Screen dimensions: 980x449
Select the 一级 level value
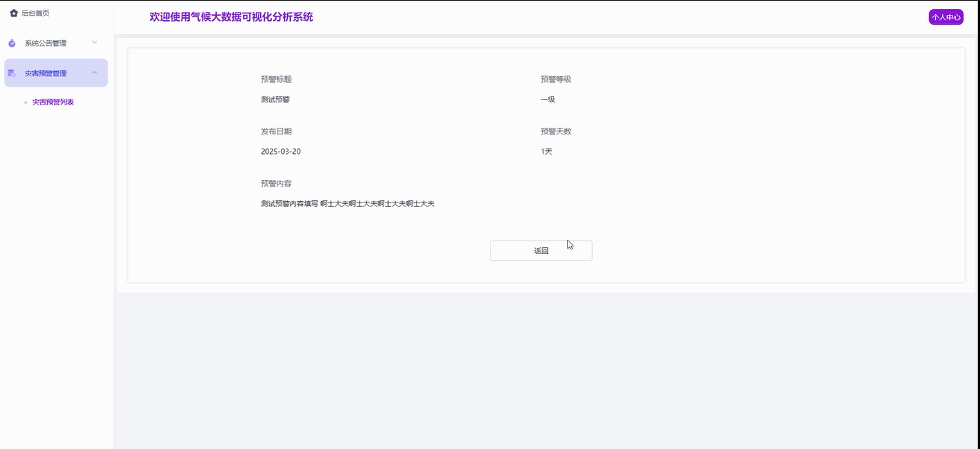[548, 99]
